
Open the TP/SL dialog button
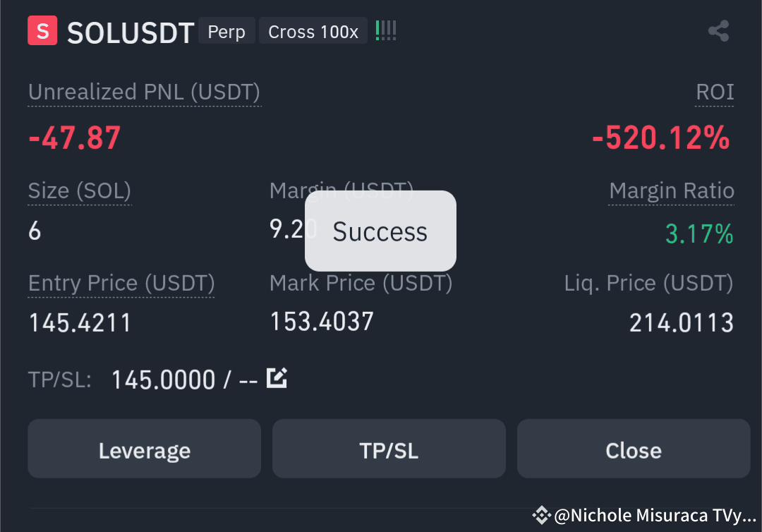click(389, 449)
